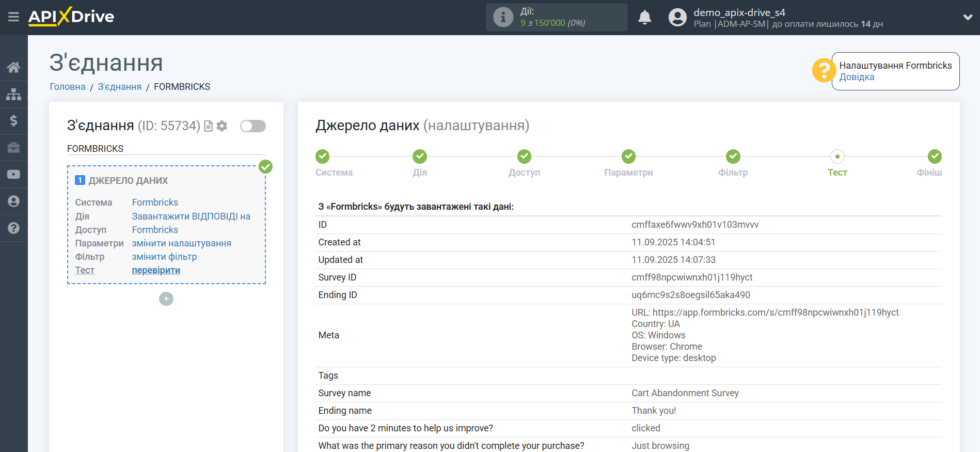980x452 pixels.
Task: Open the help question icon in sidebar
Action: (x=14, y=228)
